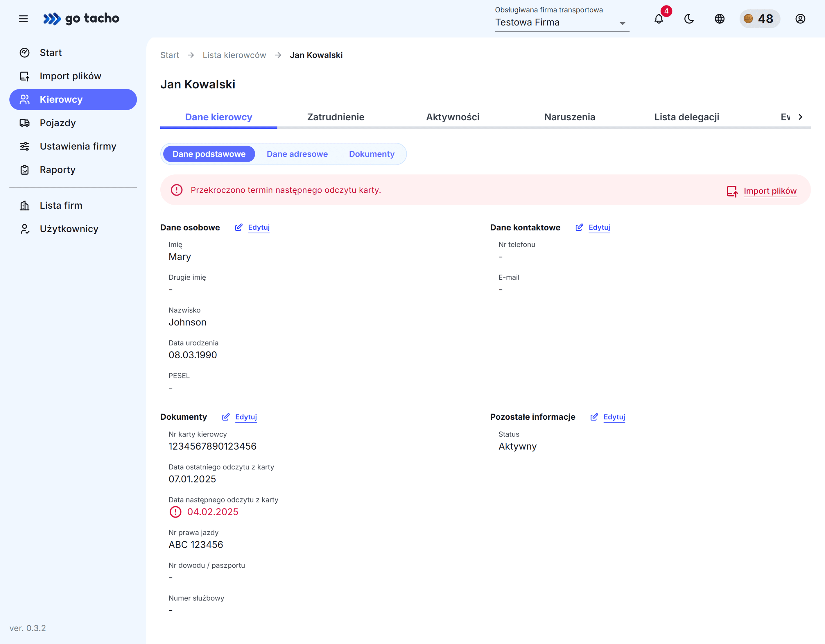Click the surname value Johnson
The width and height of the screenshot is (825, 644).
coord(187,322)
